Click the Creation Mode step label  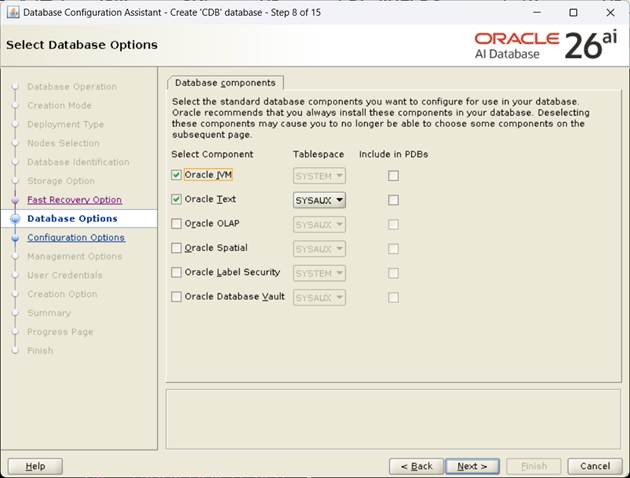[x=59, y=105]
